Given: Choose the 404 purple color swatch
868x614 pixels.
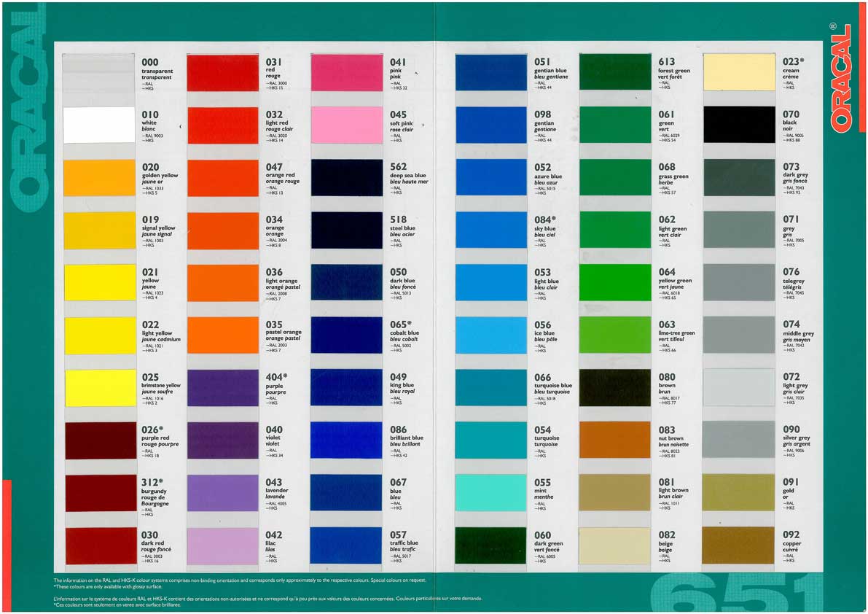Looking at the screenshot, I should pos(223,387).
